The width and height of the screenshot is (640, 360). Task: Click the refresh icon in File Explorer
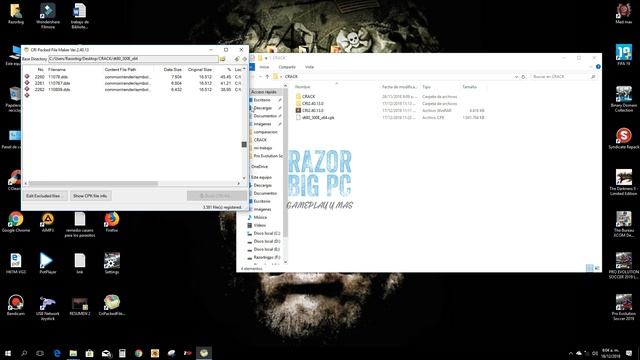click(x=523, y=77)
